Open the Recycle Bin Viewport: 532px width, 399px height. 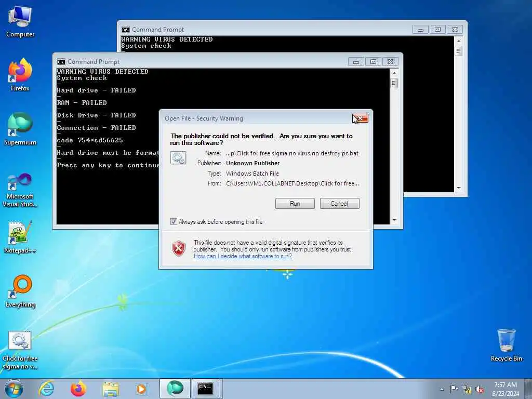pyautogui.click(x=506, y=345)
